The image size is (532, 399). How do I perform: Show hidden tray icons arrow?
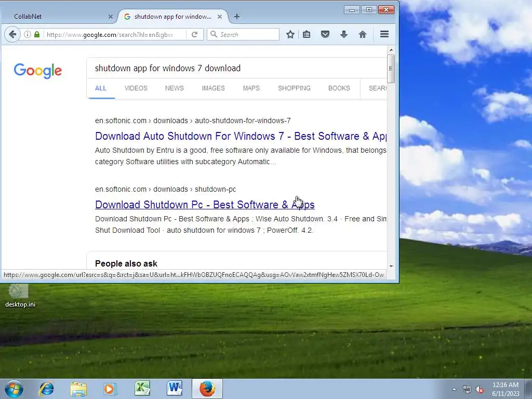(x=454, y=390)
